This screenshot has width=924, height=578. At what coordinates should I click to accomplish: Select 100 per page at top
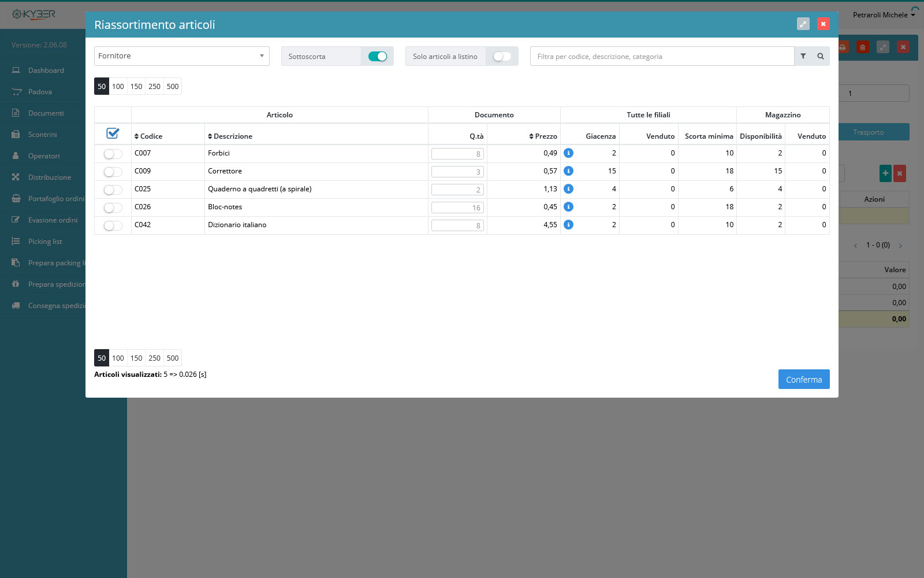118,87
